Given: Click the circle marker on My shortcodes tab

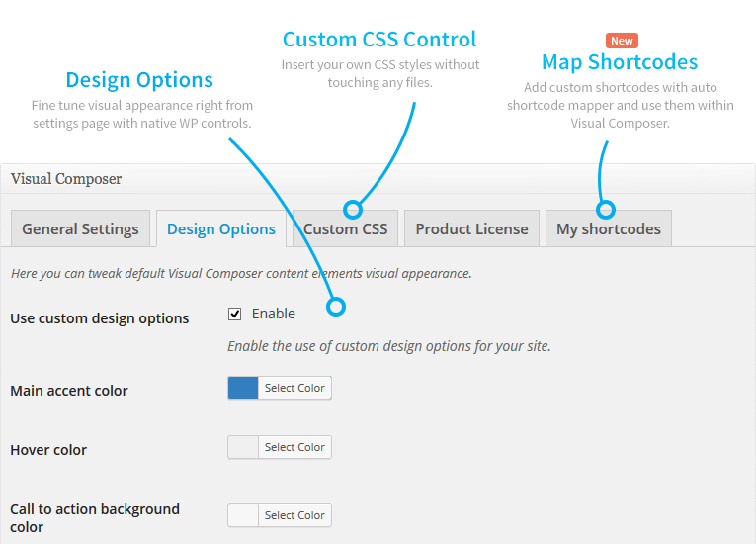Looking at the screenshot, I should [606, 209].
